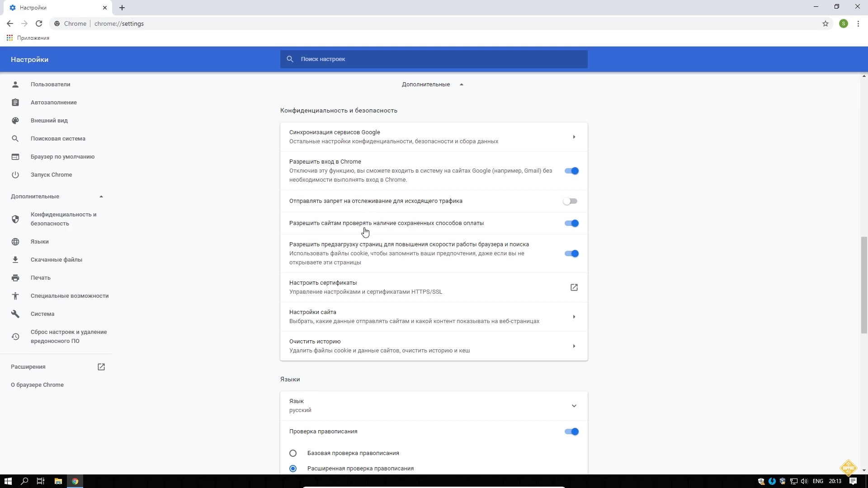Go to Автозаполнение in the sidebar

(x=54, y=103)
